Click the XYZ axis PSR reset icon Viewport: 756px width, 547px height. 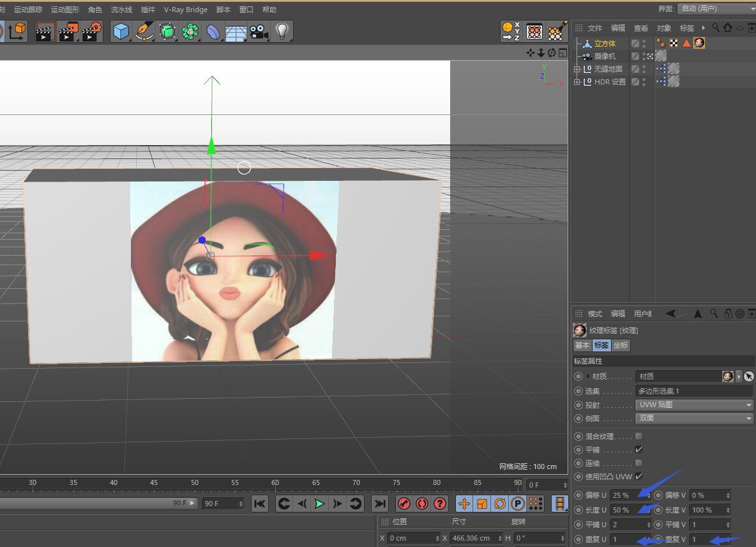511,31
